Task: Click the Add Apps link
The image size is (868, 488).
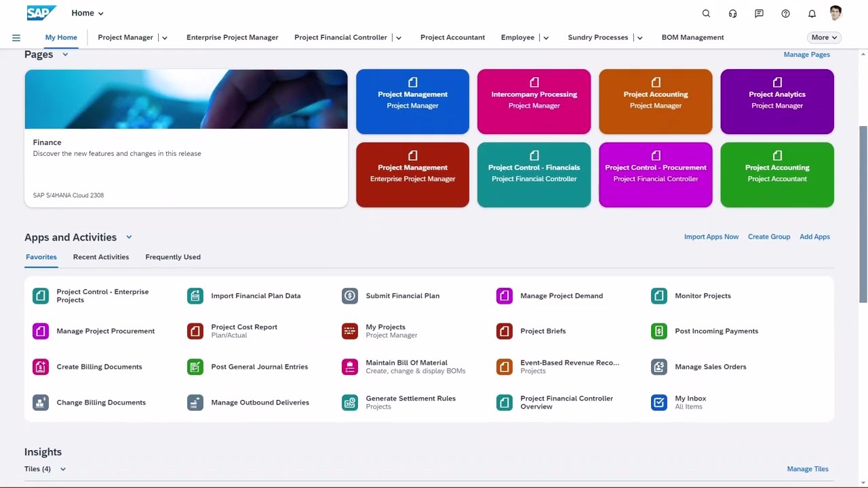Action: point(814,237)
